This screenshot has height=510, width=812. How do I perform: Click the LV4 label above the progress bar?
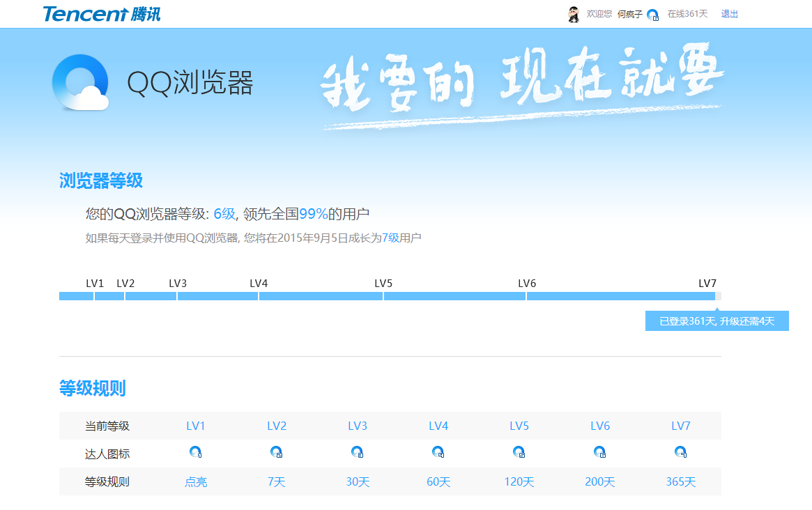tap(259, 284)
